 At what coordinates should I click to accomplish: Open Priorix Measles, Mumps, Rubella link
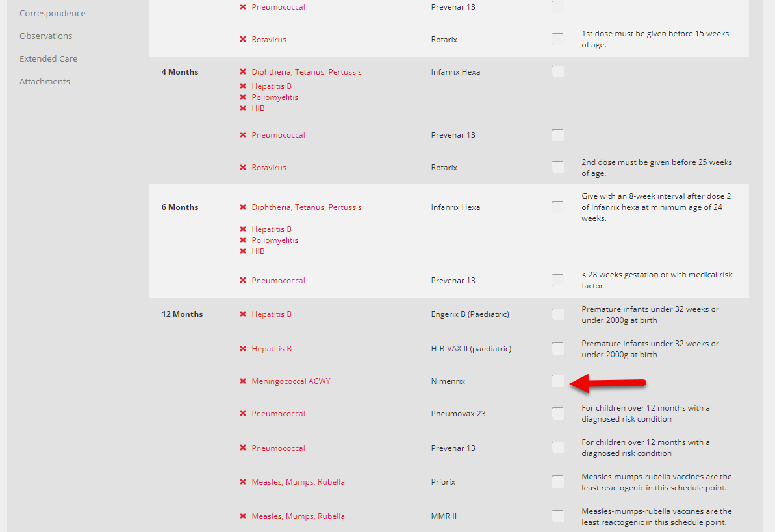(298, 482)
